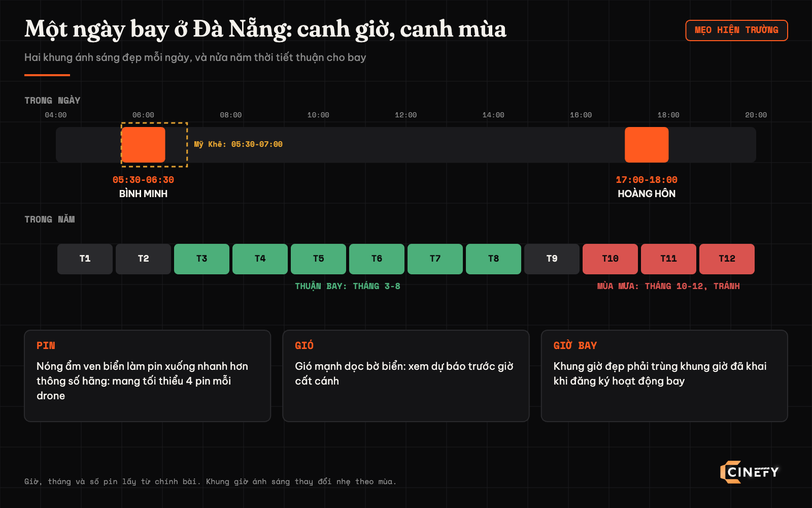The width and height of the screenshot is (812, 508).
Task: Click the BÌNH MINH label
Action: pyautogui.click(x=143, y=194)
